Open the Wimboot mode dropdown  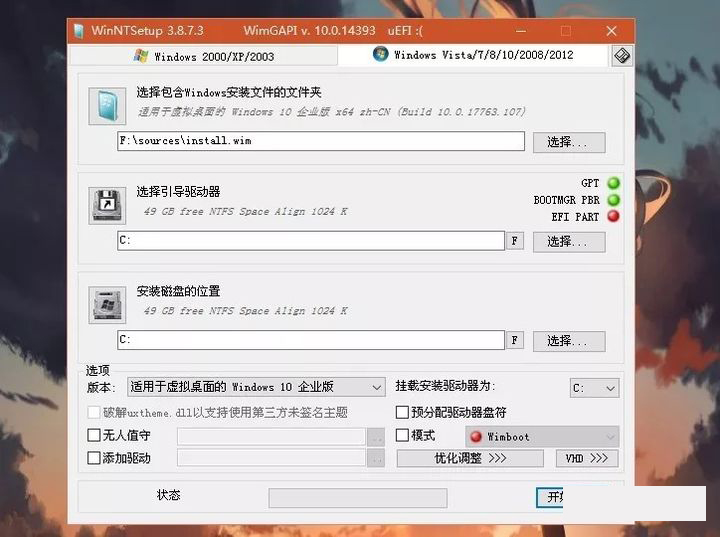click(x=541, y=437)
